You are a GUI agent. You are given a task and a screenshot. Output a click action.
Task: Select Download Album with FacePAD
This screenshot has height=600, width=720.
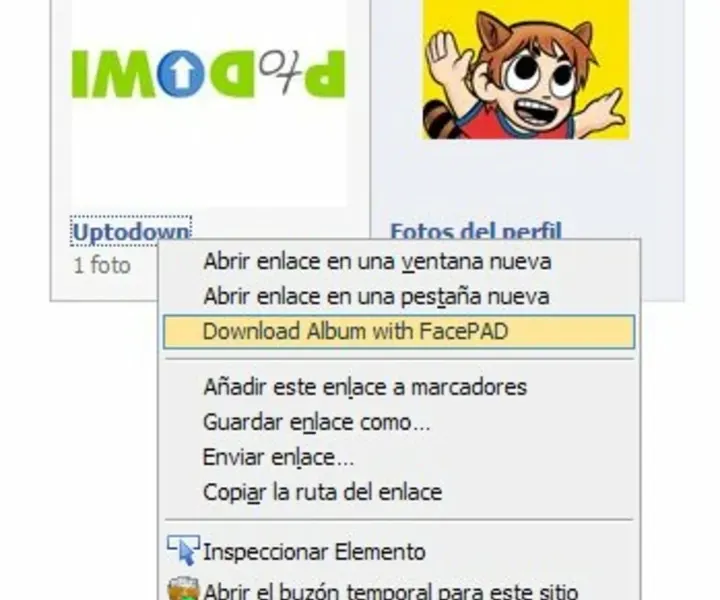[x=399, y=331]
